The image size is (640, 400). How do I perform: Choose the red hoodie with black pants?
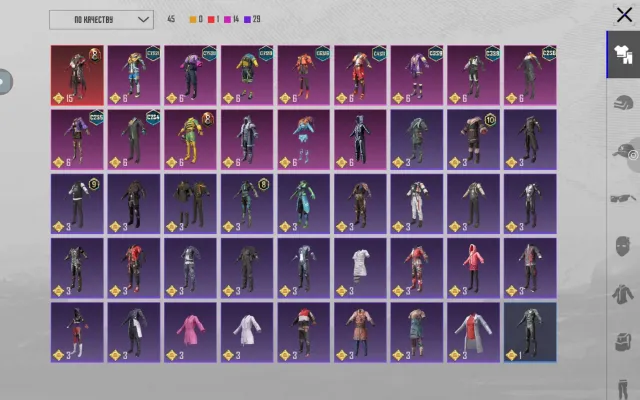(x=473, y=268)
